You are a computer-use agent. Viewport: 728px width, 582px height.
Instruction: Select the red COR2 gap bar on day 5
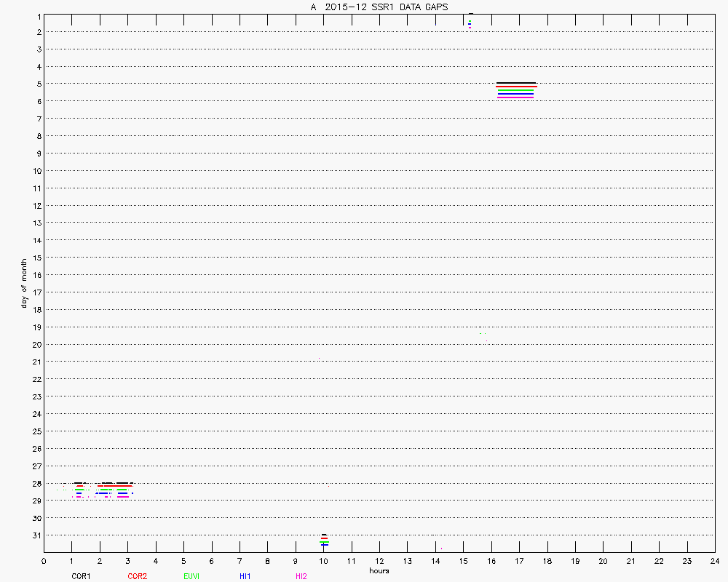point(516,87)
